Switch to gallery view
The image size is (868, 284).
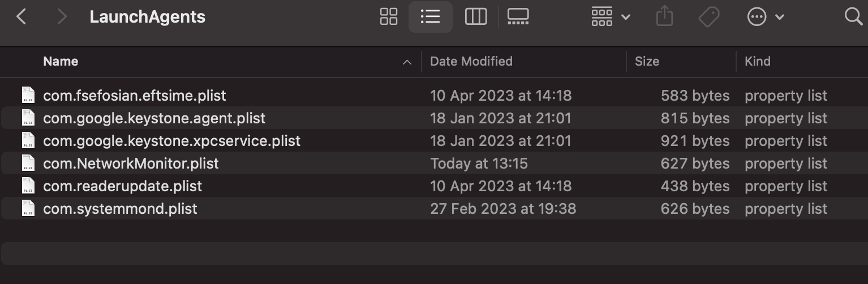(x=518, y=17)
